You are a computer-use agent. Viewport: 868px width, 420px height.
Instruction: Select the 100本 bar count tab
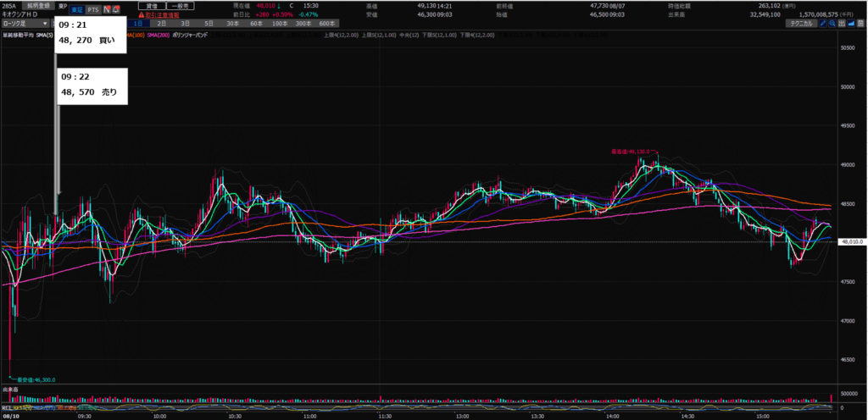280,24
